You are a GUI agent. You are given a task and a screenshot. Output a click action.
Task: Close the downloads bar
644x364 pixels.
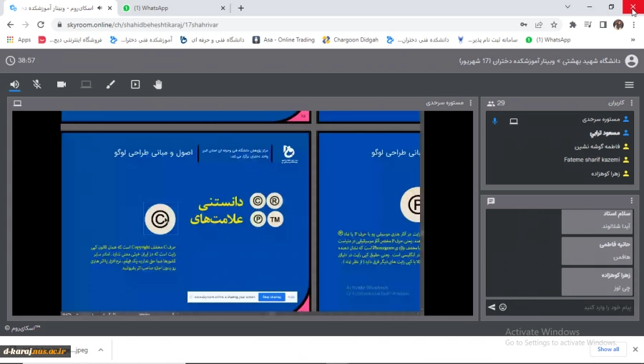click(635, 349)
